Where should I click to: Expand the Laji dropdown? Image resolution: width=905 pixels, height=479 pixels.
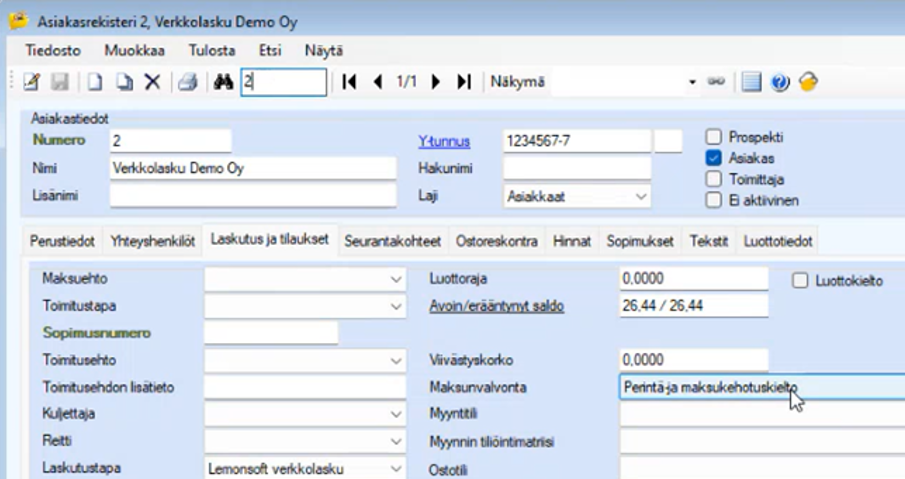(640, 197)
